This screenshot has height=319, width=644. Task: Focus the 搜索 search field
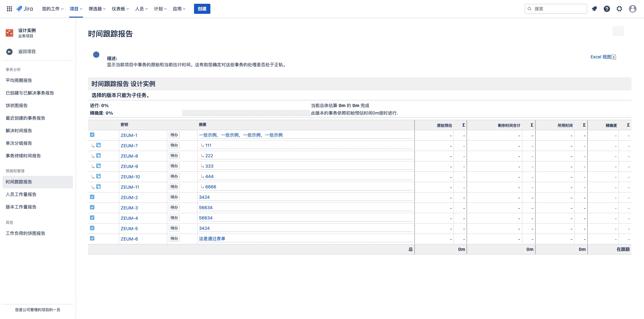556,9
